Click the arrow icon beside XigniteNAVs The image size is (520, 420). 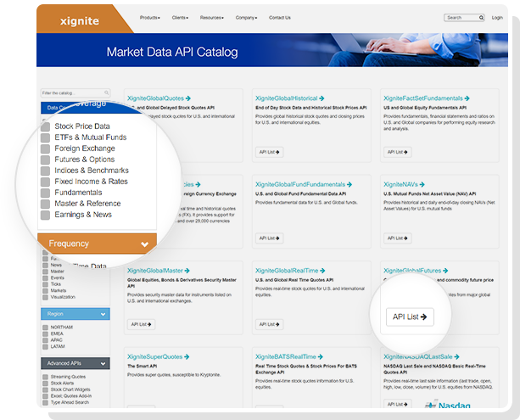tap(422, 184)
